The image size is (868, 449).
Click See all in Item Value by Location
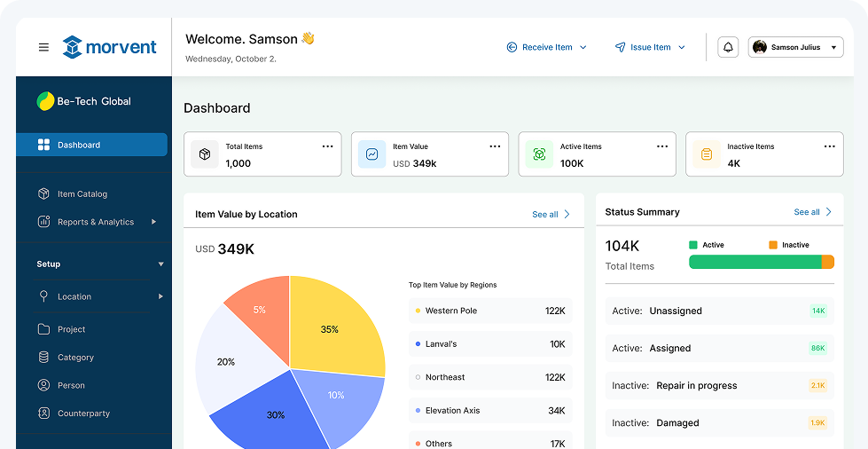(x=551, y=214)
